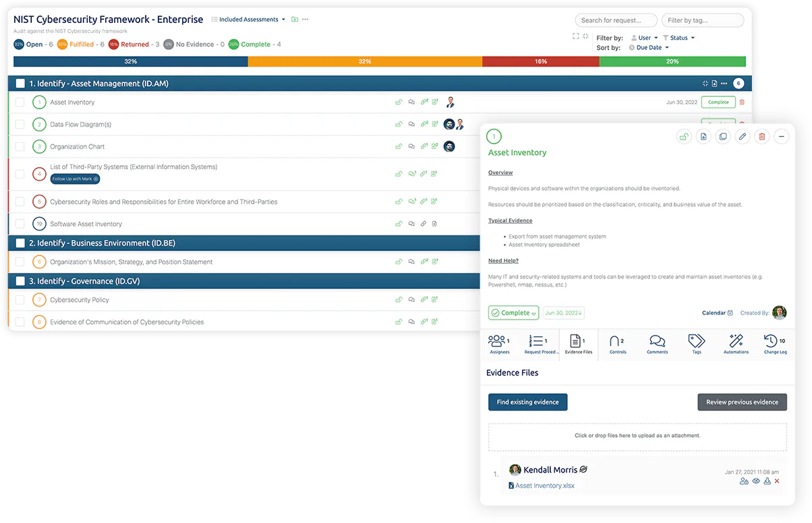
Task: Check the box for Organization Chart row
Action: click(20, 146)
